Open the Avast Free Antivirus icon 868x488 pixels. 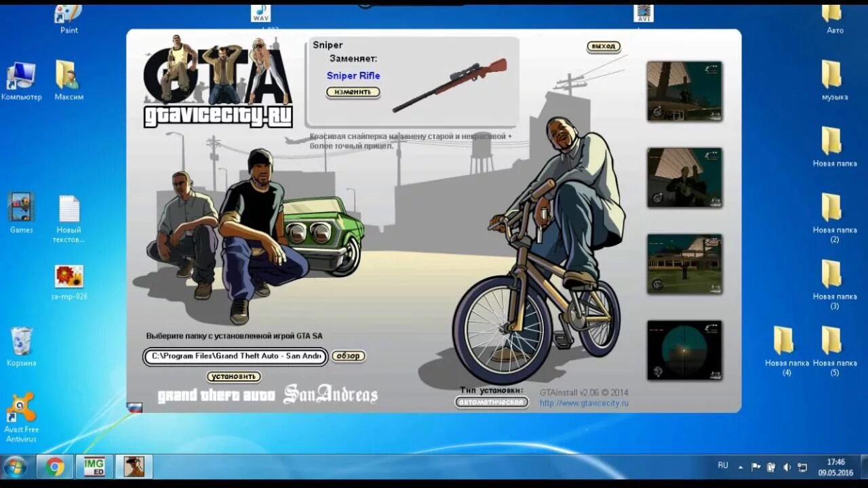21,418
